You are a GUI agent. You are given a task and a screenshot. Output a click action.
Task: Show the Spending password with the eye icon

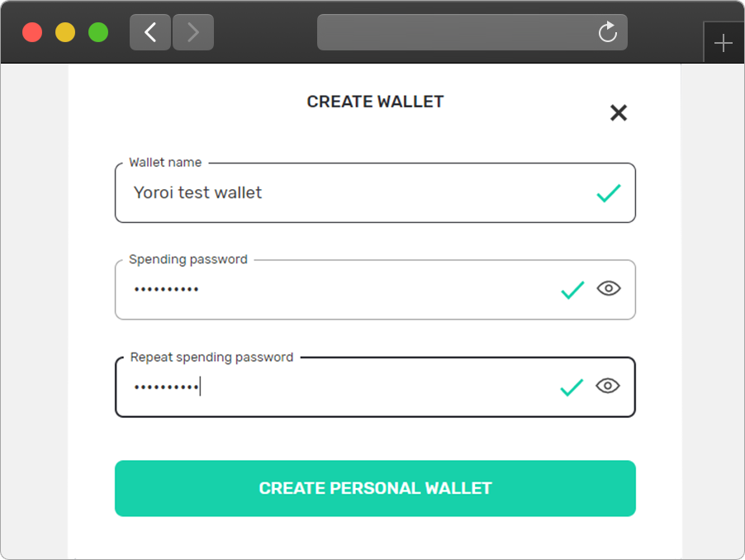pyautogui.click(x=609, y=288)
